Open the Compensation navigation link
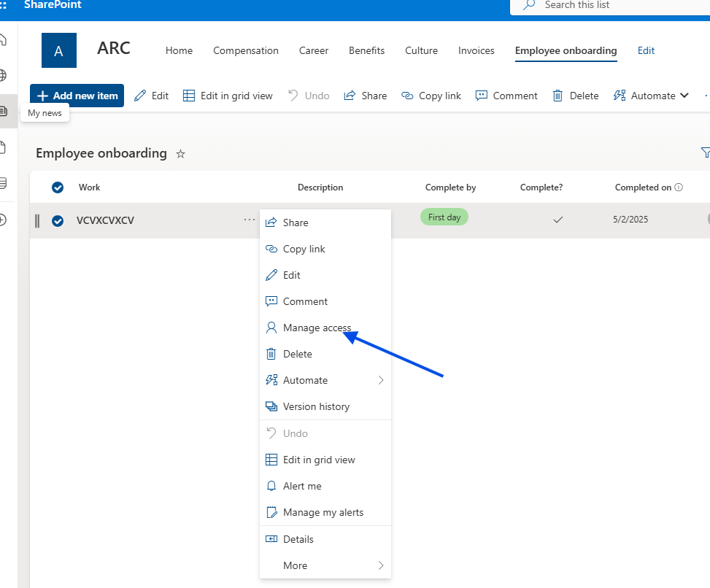This screenshot has height=588, width=710. coord(246,50)
